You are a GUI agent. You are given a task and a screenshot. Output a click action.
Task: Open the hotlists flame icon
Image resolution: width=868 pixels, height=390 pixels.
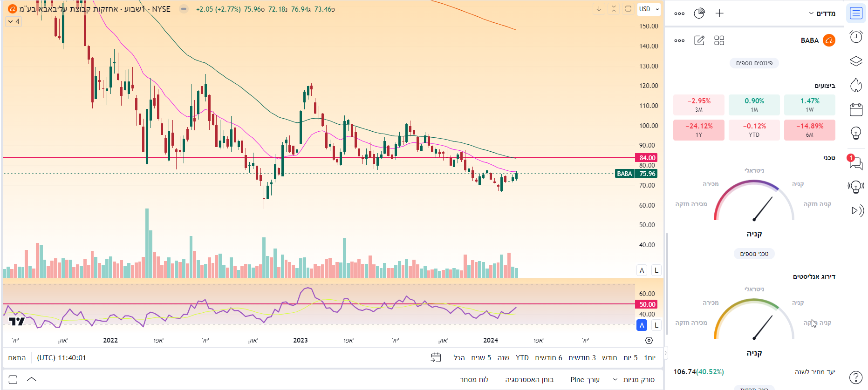(856, 85)
